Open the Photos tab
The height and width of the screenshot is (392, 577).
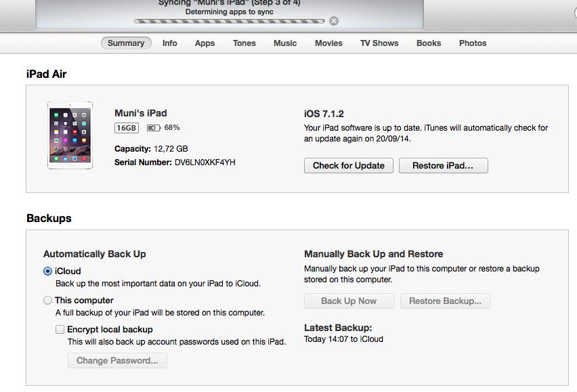pyautogui.click(x=473, y=43)
